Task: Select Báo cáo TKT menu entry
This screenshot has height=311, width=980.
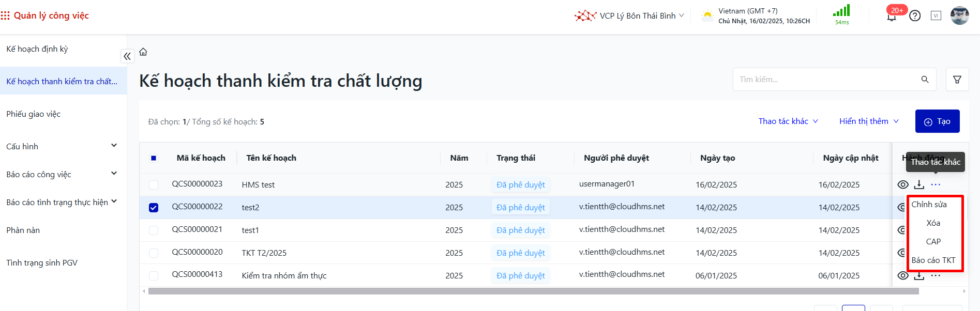Action: pyautogui.click(x=933, y=260)
